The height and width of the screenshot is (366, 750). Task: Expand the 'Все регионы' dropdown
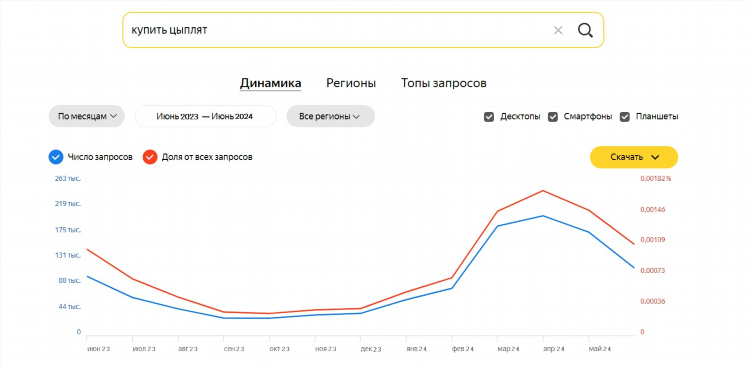[x=330, y=116]
